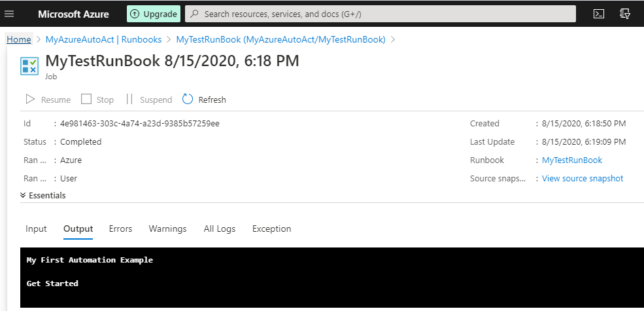Image resolution: width=644 pixels, height=311 pixels.
Task: Open the MyTestRunBook runbook link
Action: point(572,160)
